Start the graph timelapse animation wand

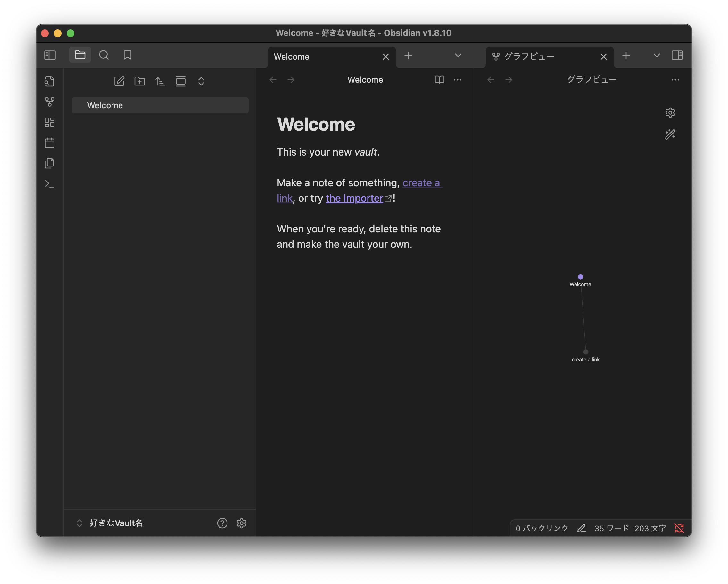coord(670,134)
